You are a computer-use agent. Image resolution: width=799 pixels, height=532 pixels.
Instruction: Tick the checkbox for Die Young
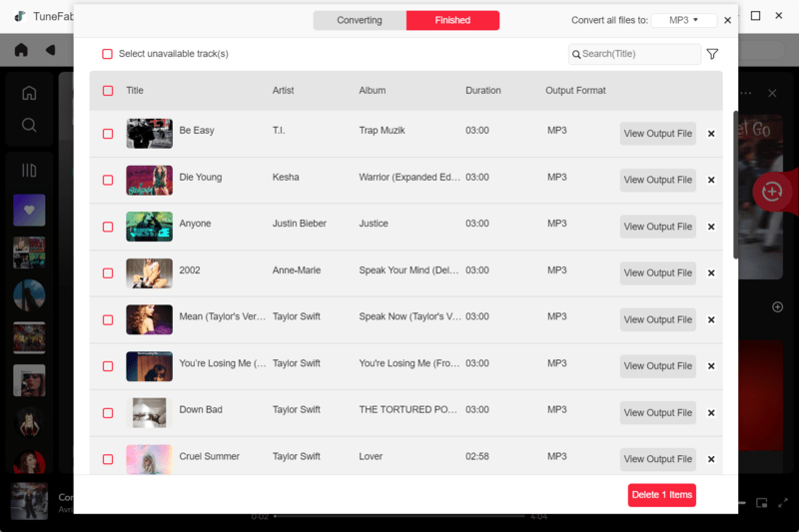(x=108, y=180)
